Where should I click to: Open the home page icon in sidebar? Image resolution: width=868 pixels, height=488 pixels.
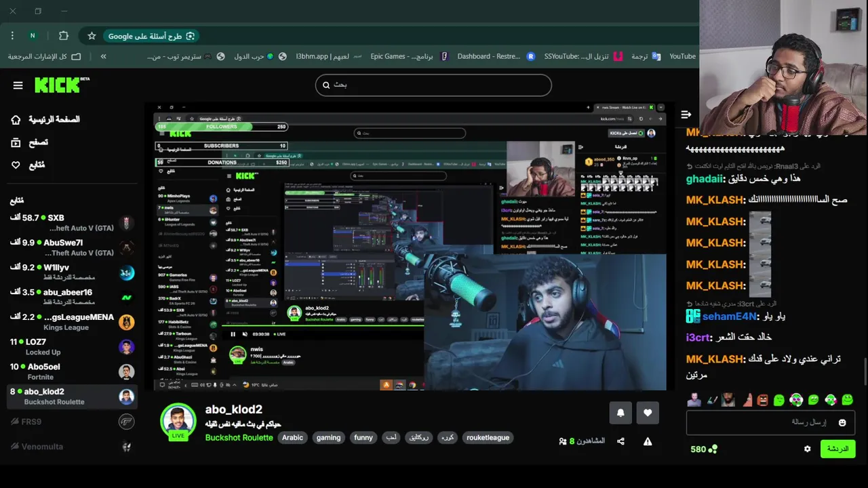coord(16,119)
